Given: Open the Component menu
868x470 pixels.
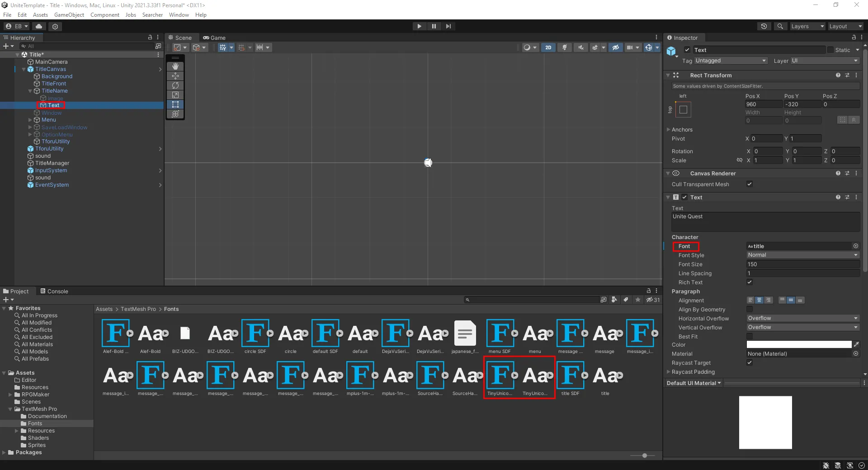Looking at the screenshot, I should pyautogui.click(x=105, y=15).
